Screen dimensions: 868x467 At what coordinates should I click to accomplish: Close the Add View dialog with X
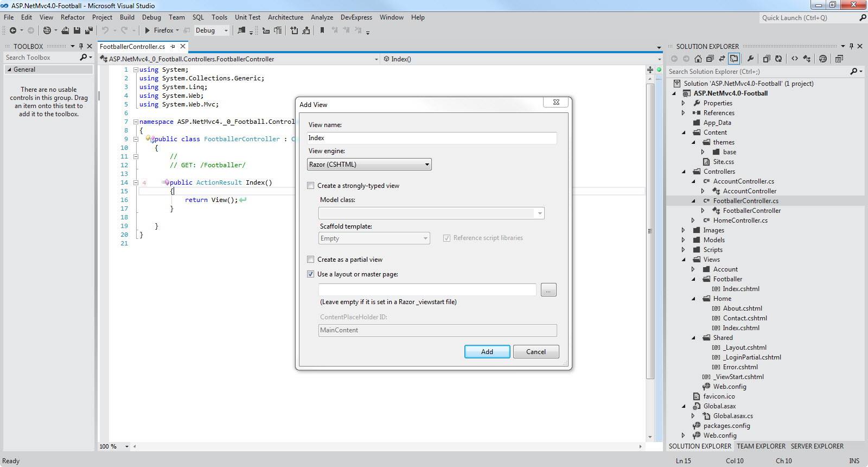pos(556,102)
